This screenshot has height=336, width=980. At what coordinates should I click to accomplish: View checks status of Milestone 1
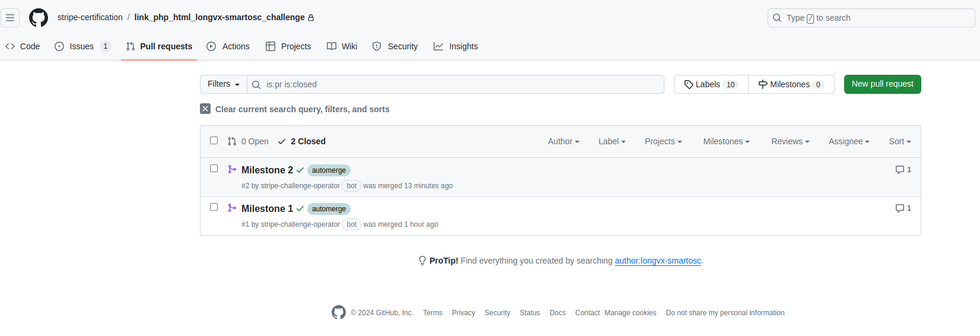[300, 208]
